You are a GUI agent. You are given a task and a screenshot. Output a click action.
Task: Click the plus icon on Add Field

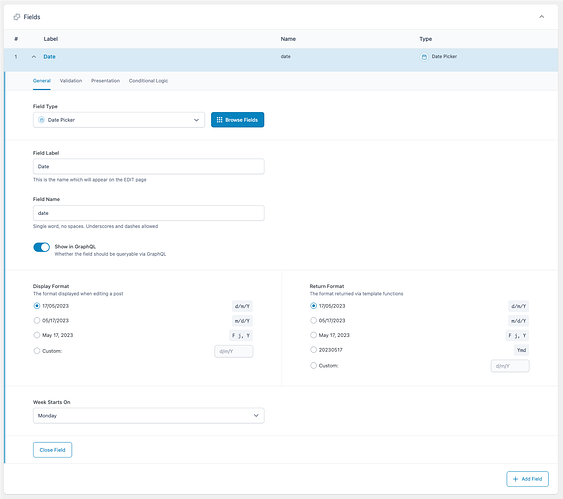(x=516, y=479)
